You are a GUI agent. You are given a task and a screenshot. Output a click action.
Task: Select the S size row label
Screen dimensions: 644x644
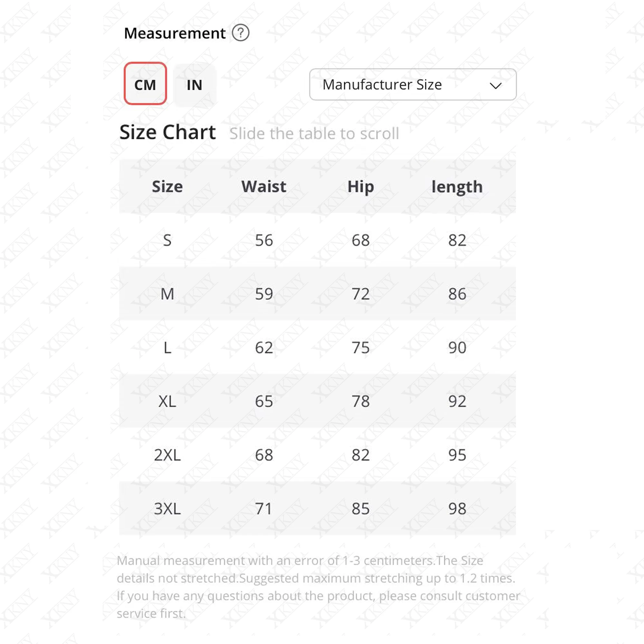(x=167, y=240)
